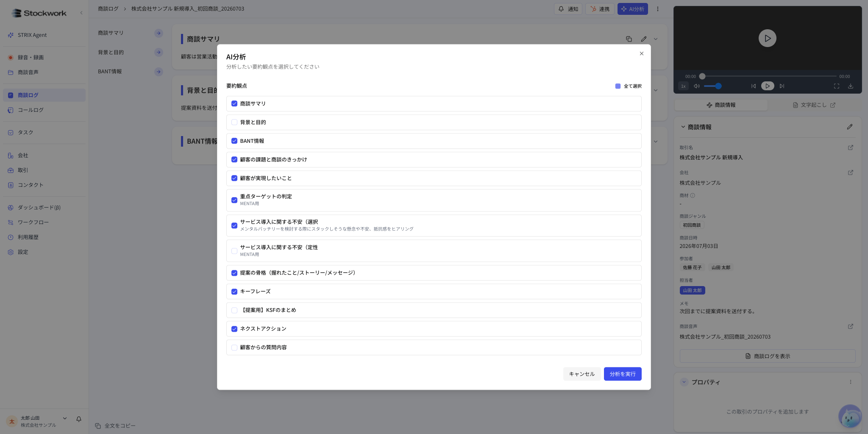Copy 商談サマリ section content
The image size is (868, 434).
(629, 39)
